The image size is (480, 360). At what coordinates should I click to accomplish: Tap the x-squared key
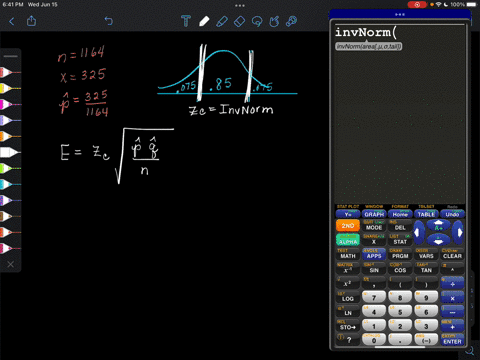[348, 284]
